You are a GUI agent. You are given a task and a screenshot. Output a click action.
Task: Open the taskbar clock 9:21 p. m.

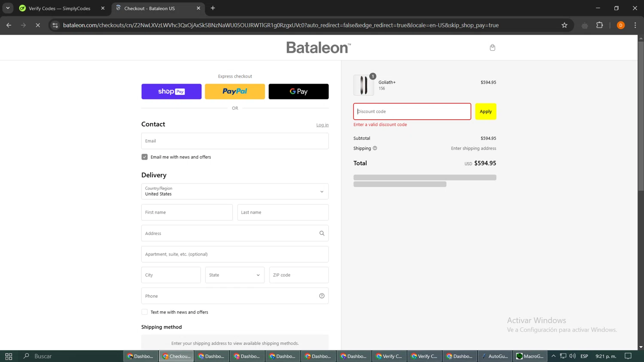pos(606,356)
